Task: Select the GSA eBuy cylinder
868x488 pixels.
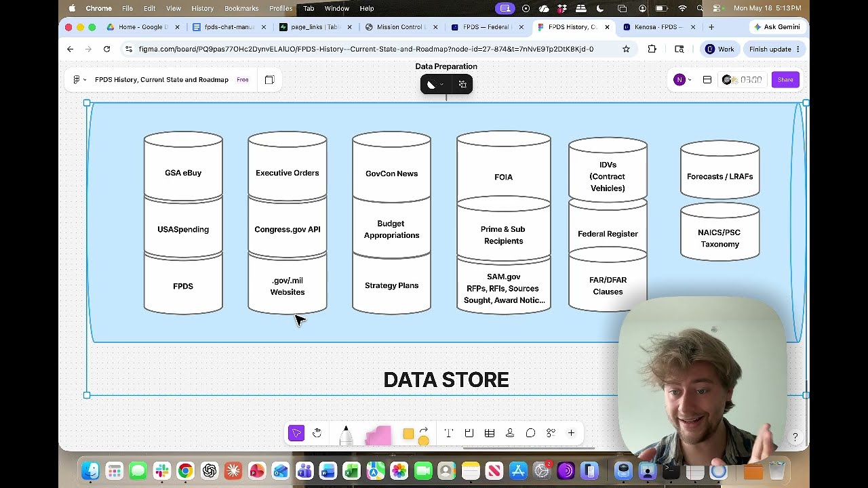Action: (x=183, y=167)
